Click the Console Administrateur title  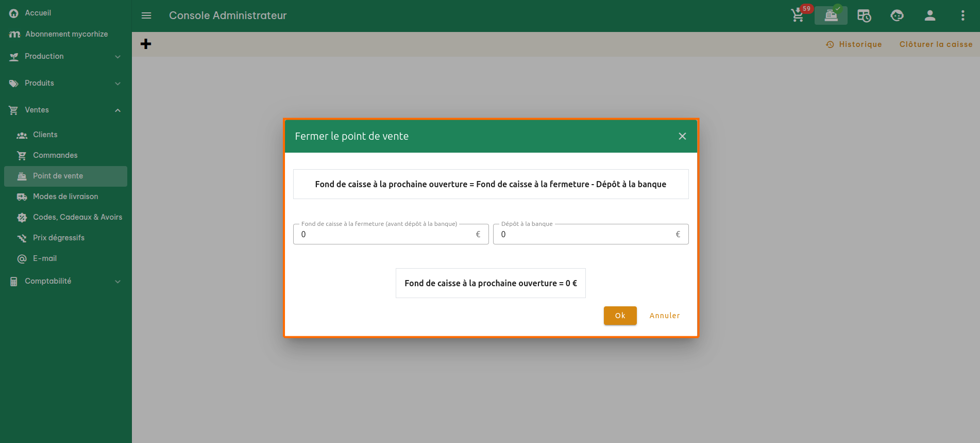[228, 15]
